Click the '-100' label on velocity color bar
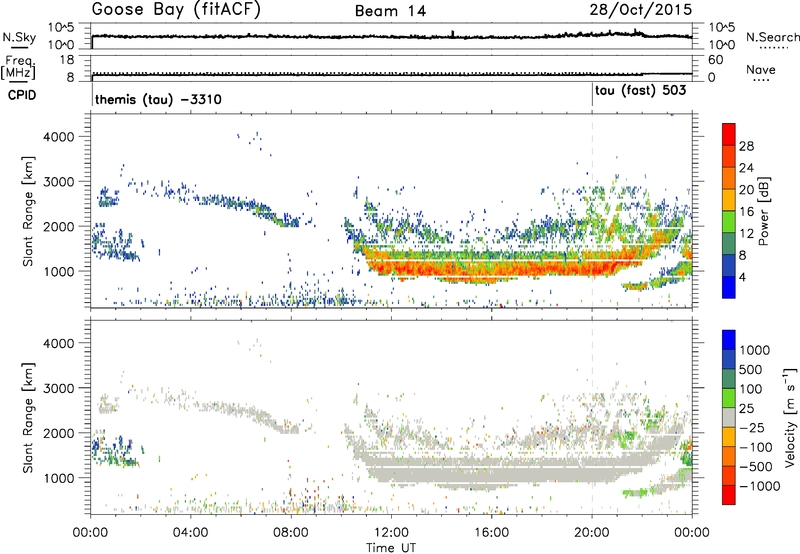800x554 pixels. [x=756, y=447]
